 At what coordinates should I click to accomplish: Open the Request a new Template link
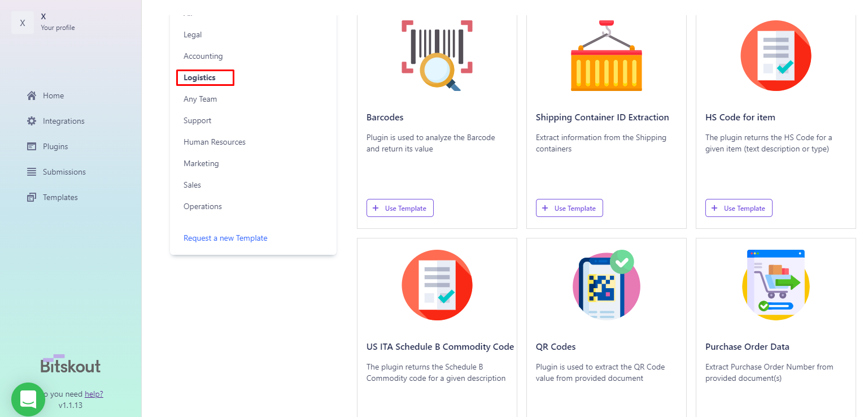click(x=225, y=238)
